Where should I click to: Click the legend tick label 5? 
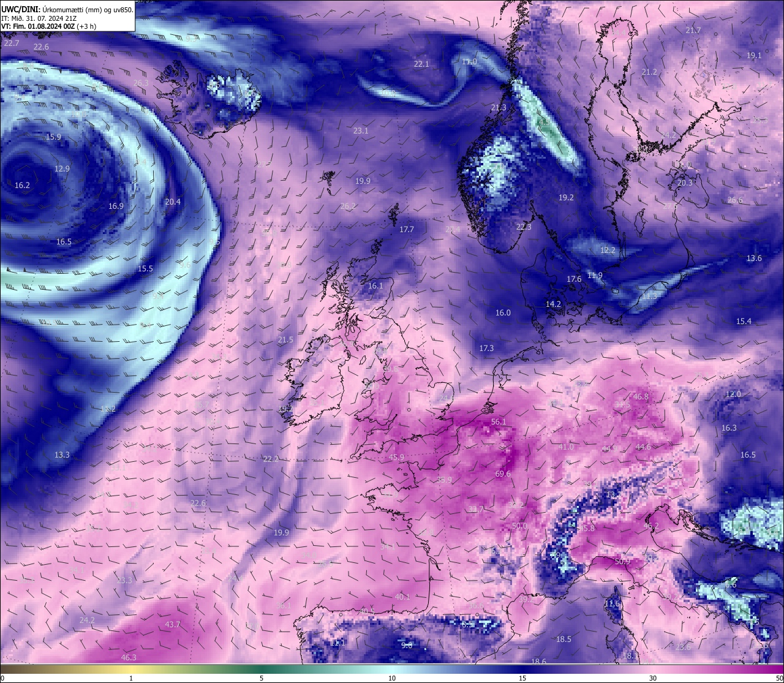point(262,678)
